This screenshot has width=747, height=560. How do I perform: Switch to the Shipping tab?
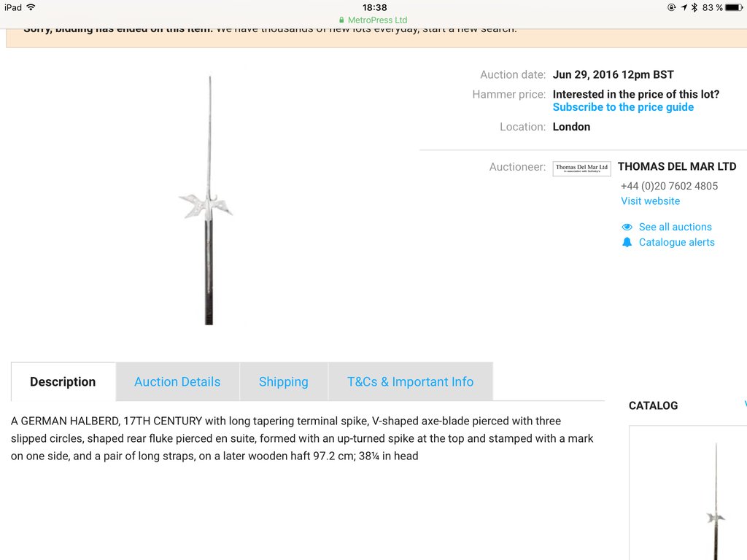284,382
